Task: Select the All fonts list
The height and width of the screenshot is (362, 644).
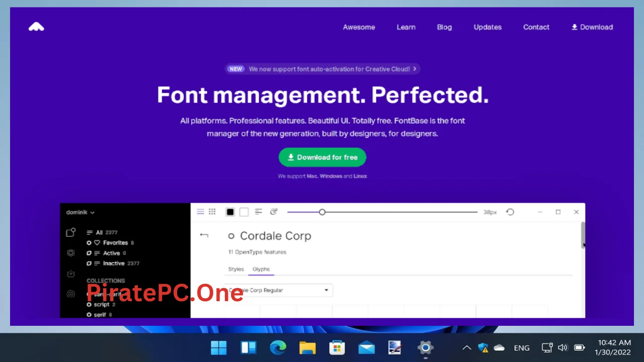Action: tap(102, 232)
